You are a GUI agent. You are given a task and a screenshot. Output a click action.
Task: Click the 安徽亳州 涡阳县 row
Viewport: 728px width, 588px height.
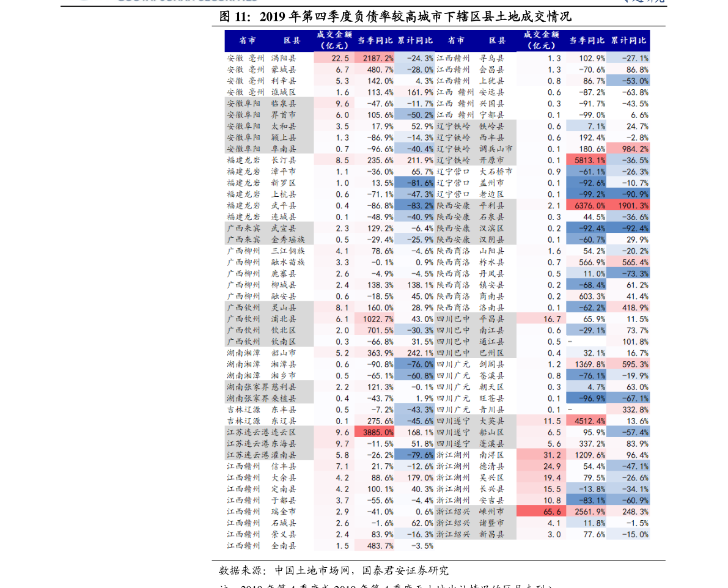[x=263, y=58]
